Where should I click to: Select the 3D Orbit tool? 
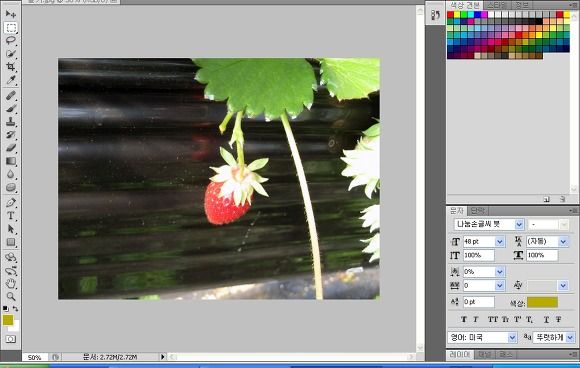click(11, 271)
